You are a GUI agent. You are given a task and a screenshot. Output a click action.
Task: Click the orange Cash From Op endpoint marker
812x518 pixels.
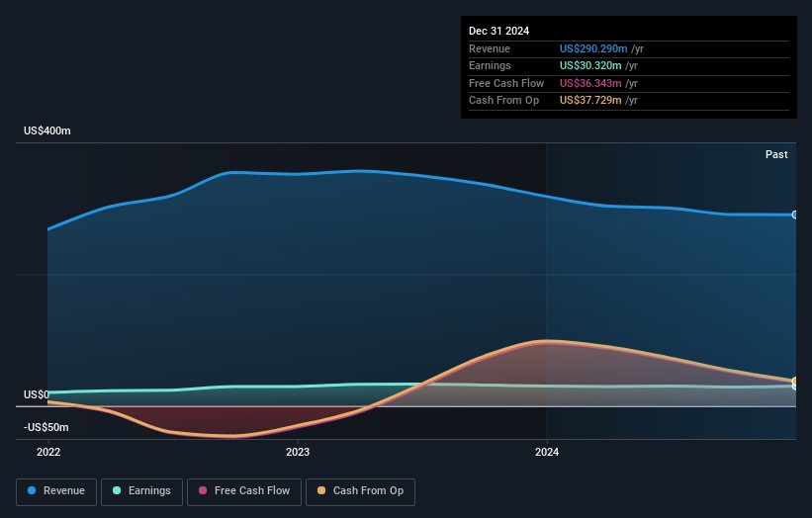(x=795, y=382)
